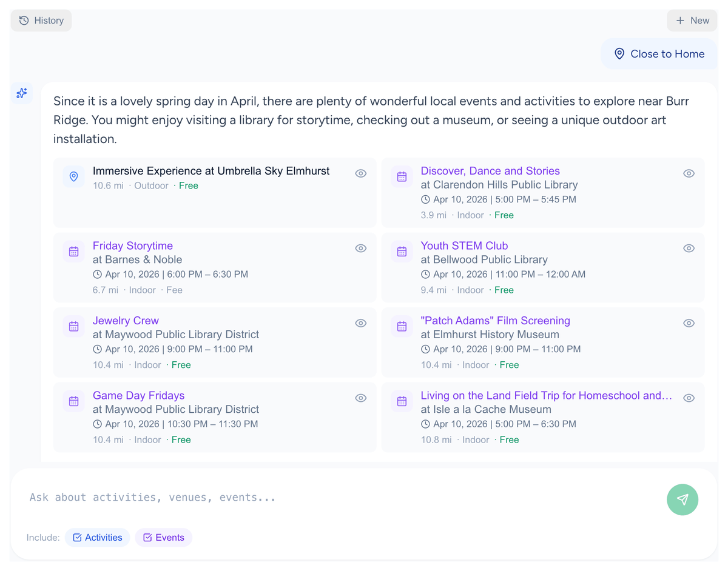Viewport: 728px width, 571px height.
Task: Open Living on the Land Field Trip event
Action: (x=547, y=396)
